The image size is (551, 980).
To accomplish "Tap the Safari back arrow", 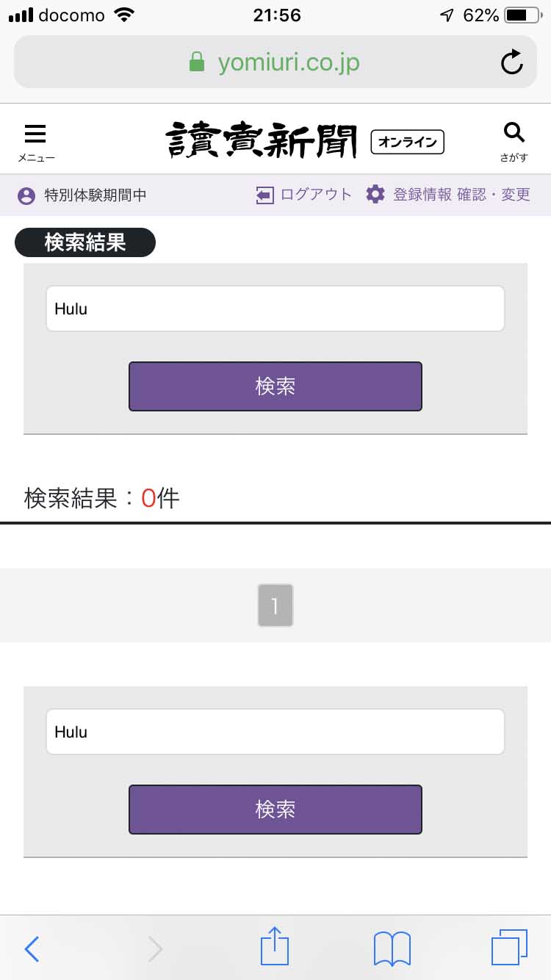I will (31, 949).
